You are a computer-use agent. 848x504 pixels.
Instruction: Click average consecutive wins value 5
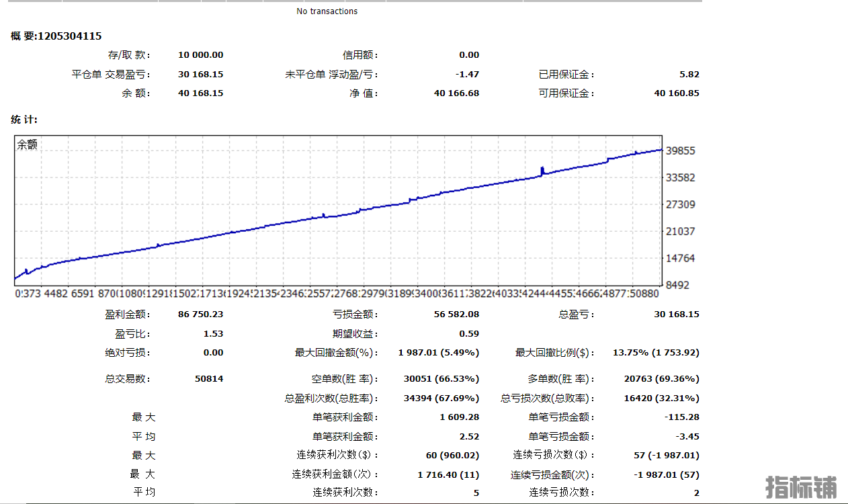[476, 493]
